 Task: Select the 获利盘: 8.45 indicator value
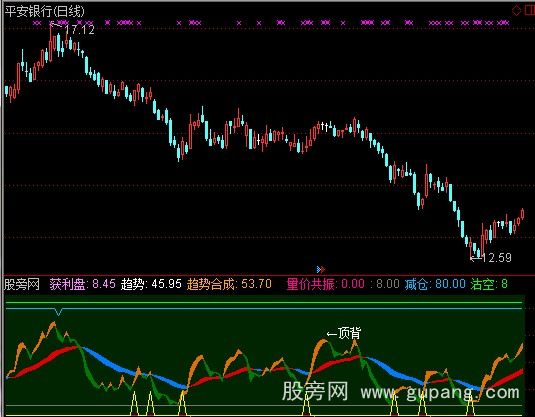(82, 284)
